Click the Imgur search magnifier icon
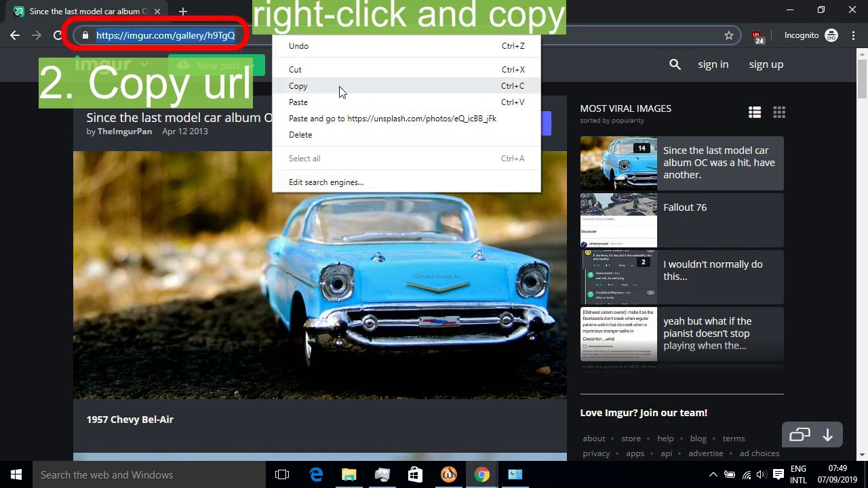This screenshot has height=488, width=868. coord(675,64)
